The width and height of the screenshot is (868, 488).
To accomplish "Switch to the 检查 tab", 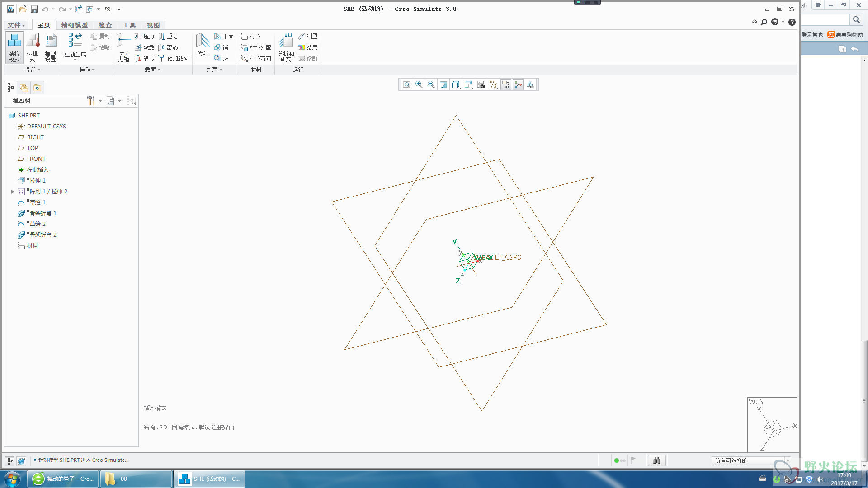I will pos(105,25).
